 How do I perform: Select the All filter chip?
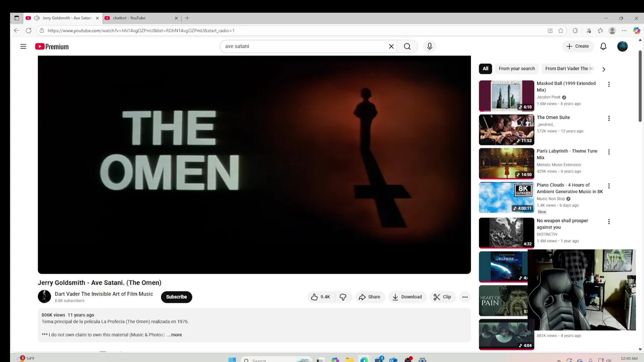click(486, 69)
